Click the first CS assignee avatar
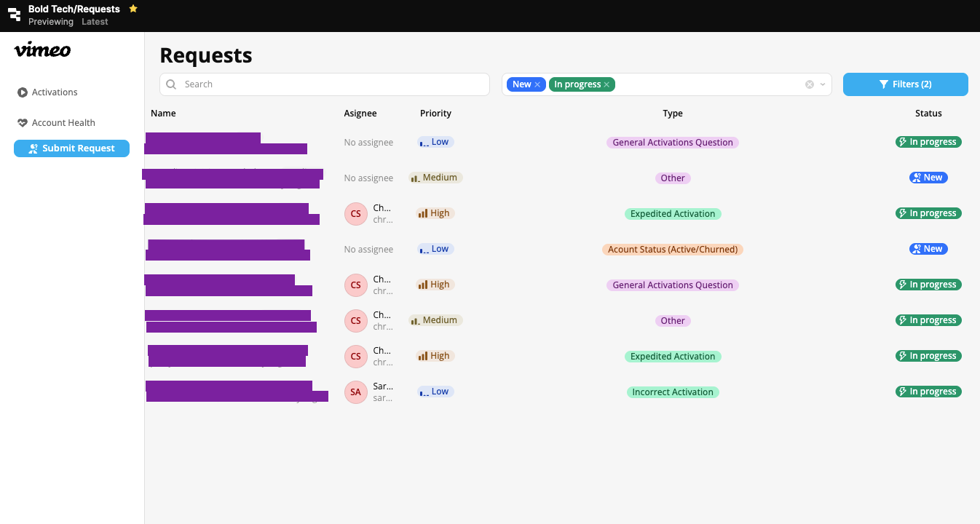 (355, 214)
